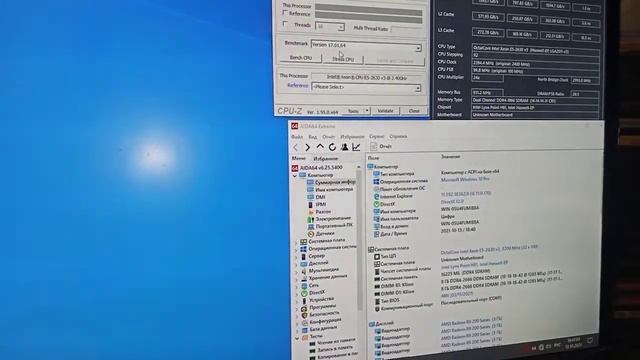Expand the Дисплей tree node

296,264
